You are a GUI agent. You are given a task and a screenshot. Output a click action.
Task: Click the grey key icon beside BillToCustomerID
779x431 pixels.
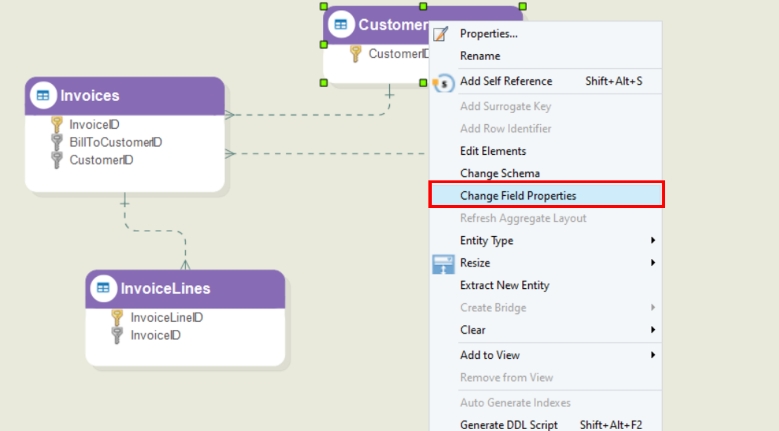pos(57,142)
